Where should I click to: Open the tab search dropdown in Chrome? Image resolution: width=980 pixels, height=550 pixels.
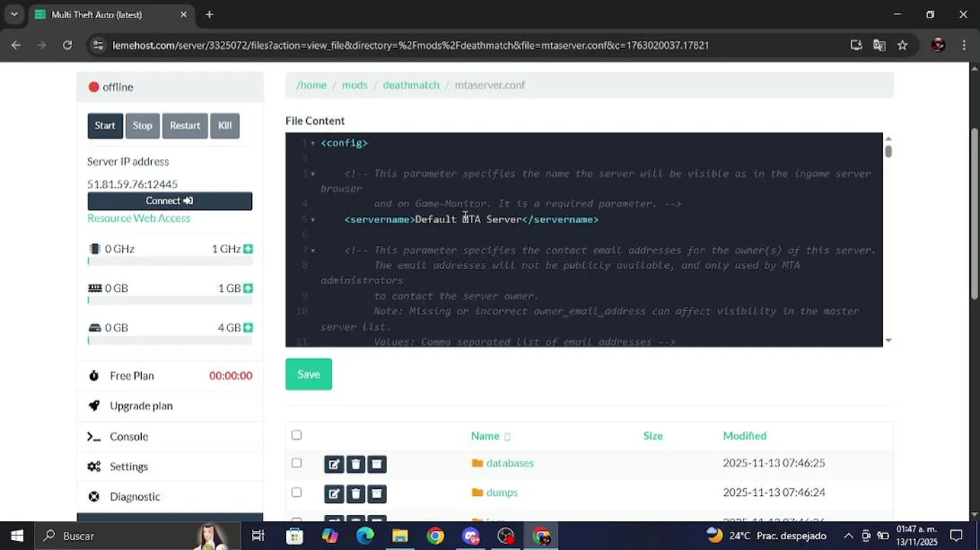click(14, 15)
